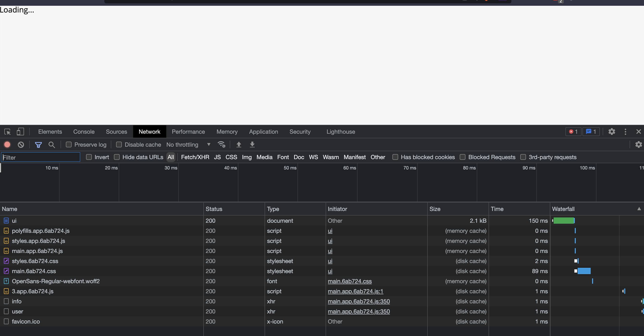Toggle the device toolbar icon
The width and height of the screenshot is (644, 336).
click(20, 132)
